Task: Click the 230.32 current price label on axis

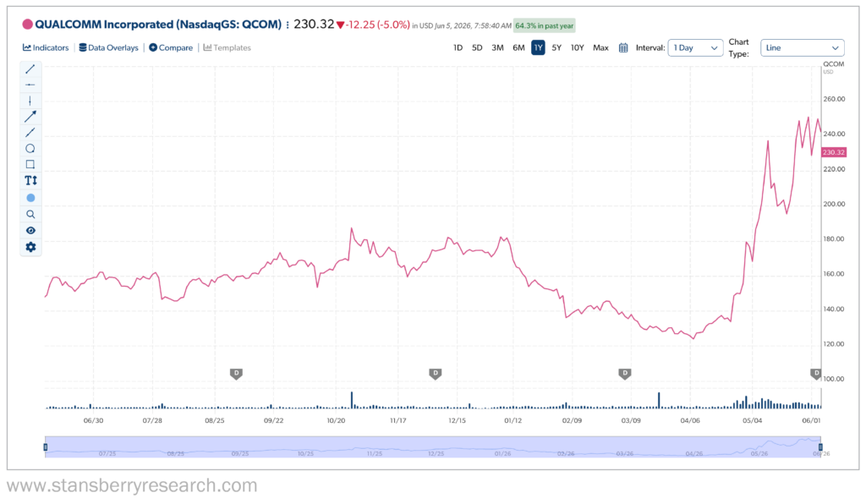Action: coord(834,152)
